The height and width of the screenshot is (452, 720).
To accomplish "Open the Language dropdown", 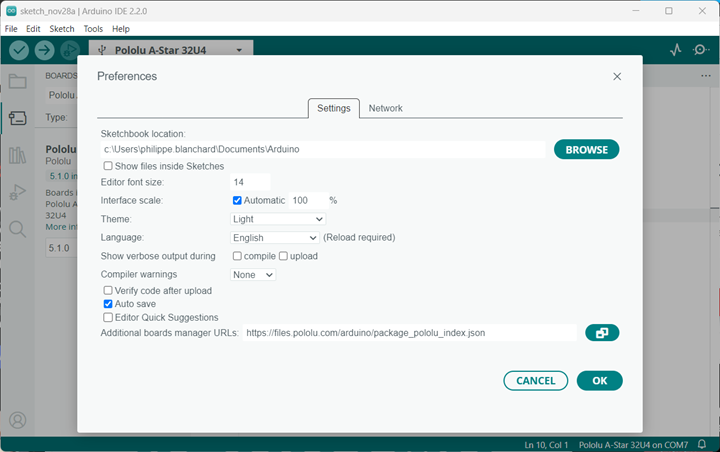I will point(274,238).
